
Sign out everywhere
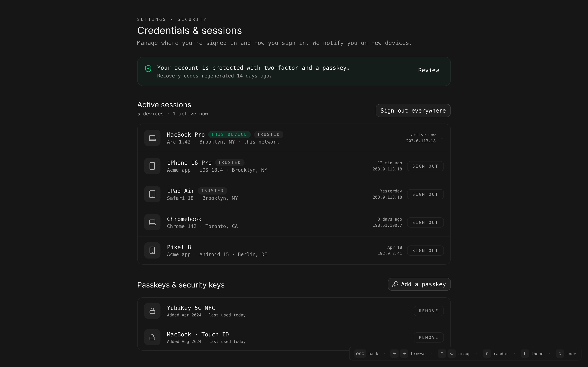pos(413,111)
